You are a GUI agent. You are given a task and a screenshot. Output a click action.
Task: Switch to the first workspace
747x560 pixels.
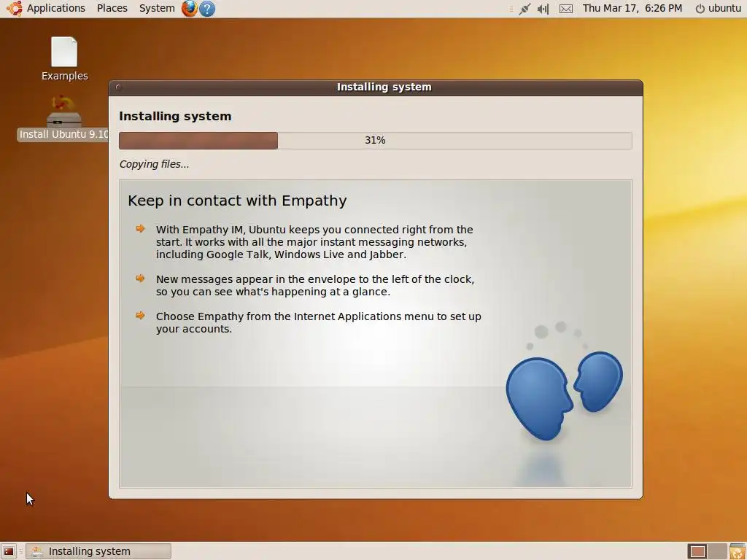(697, 551)
